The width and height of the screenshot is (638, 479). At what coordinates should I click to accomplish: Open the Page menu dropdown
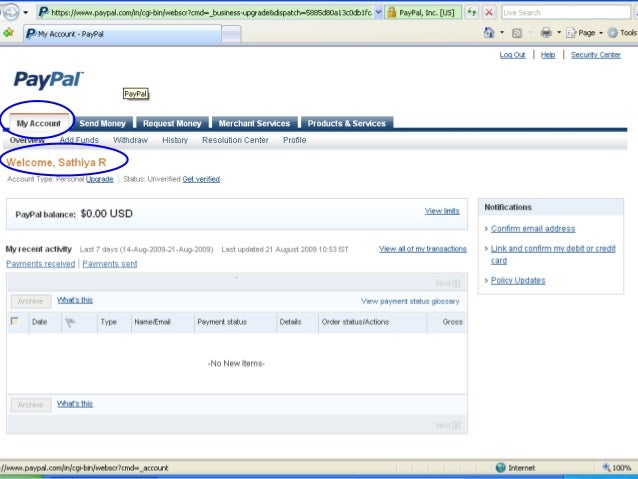(x=584, y=33)
